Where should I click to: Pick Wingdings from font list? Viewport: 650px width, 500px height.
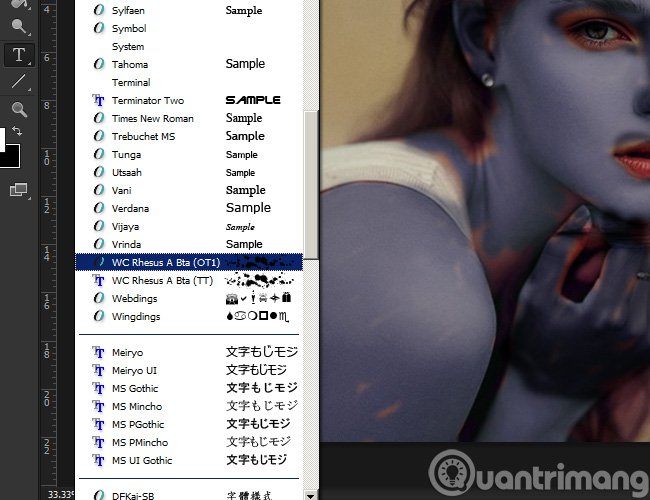[x=189, y=317]
